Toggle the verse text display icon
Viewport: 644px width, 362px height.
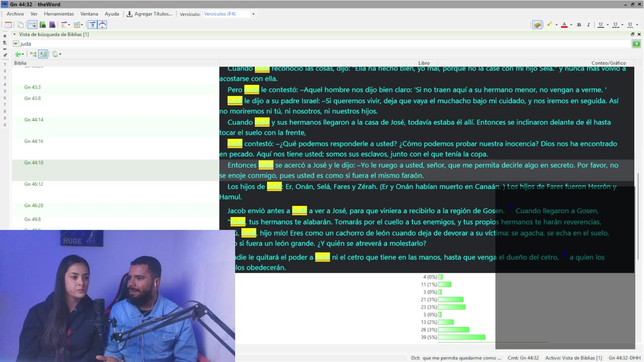43,54
